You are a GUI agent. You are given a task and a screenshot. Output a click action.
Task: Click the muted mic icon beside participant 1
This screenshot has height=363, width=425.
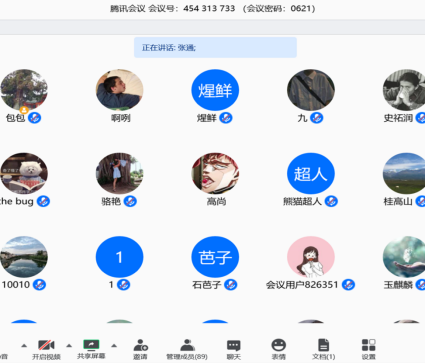click(124, 284)
